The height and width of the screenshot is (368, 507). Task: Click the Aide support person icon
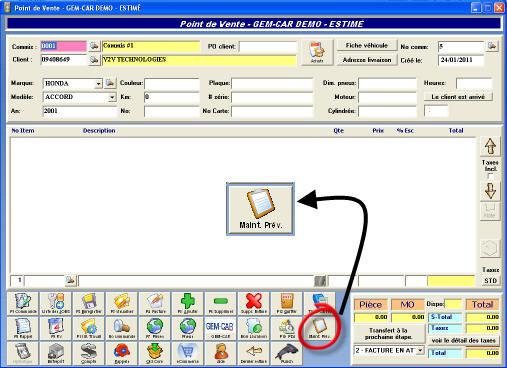(221, 353)
